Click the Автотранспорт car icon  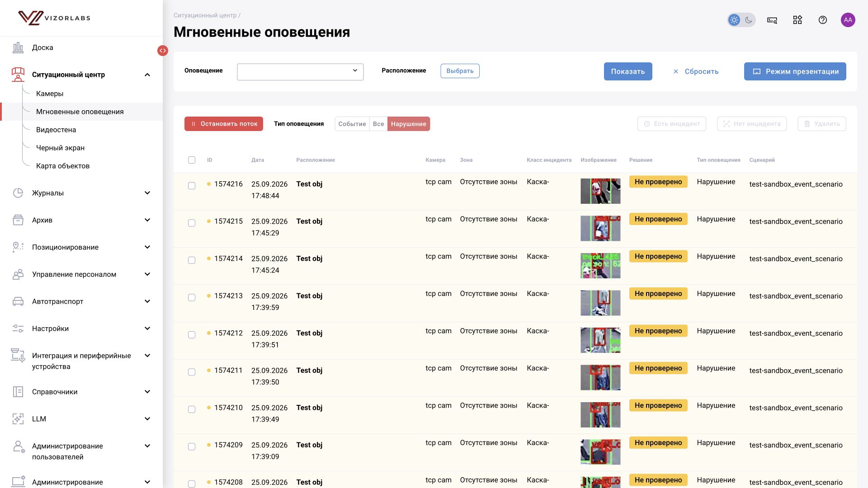[18, 301]
